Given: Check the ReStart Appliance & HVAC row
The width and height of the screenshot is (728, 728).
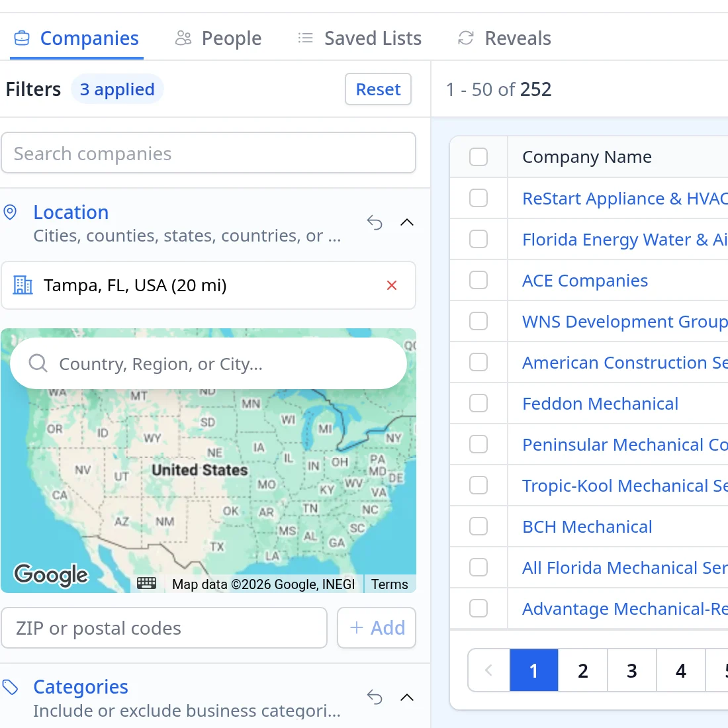Looking at the screenshot, I should (478, 199).
